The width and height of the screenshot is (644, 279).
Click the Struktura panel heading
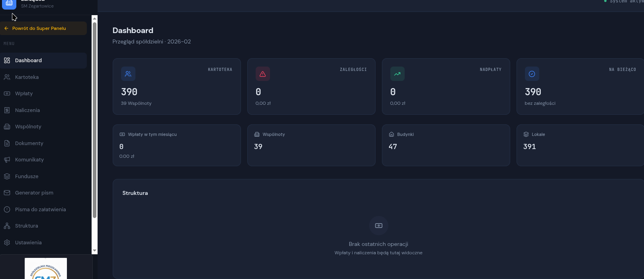pos(135,193)
